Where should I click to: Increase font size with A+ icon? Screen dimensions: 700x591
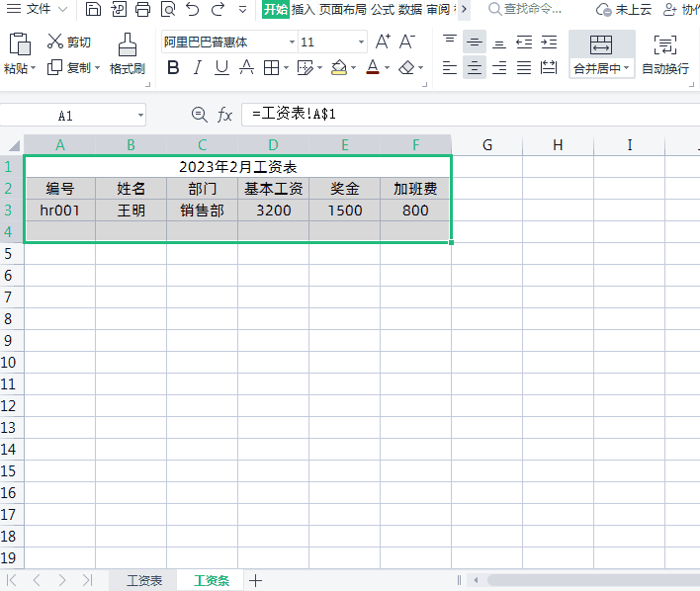click(x=383, y=42)
